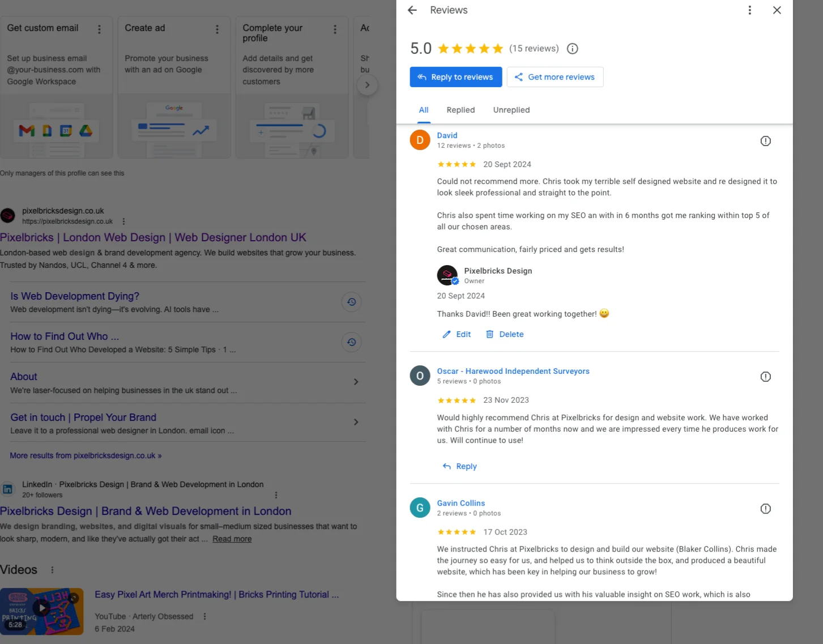The width and height of the screenshot is (823, 644).
Task: Click the Pixelbricks Design owner logo
Action: (x=447, y=275)
